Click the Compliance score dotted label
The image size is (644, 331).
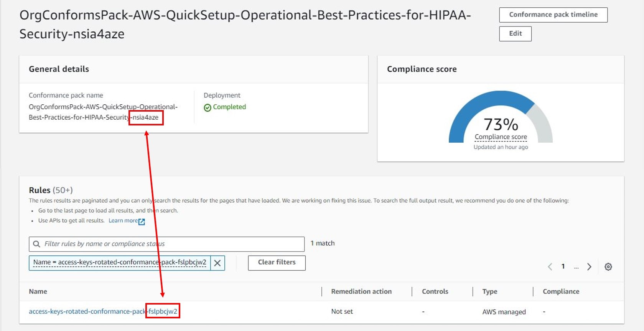(x=501, y=137)
